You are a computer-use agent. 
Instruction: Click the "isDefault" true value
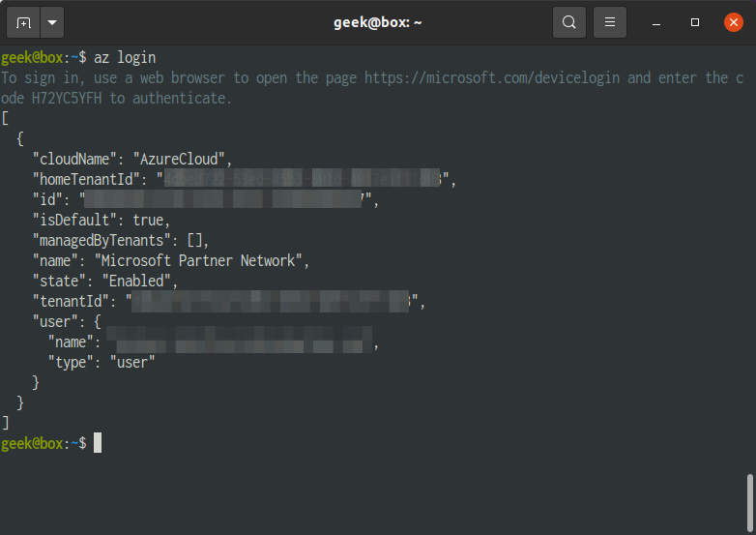pyautogui.click(x=149, y=220)
